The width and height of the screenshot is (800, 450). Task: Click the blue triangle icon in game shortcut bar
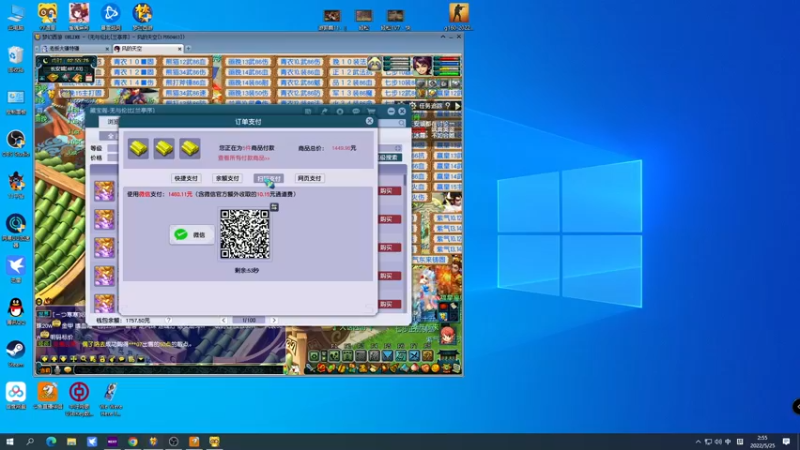387,356
